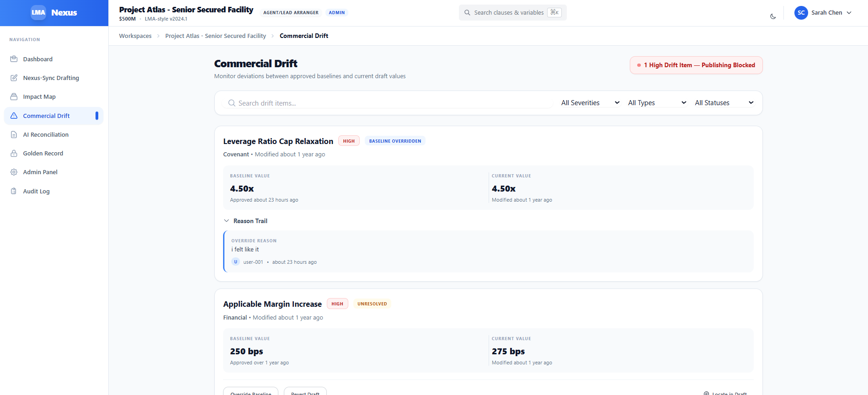The image size is (868, 395).
Task: Click the AI Reconciliation document icon
Action: coord(14,134)
